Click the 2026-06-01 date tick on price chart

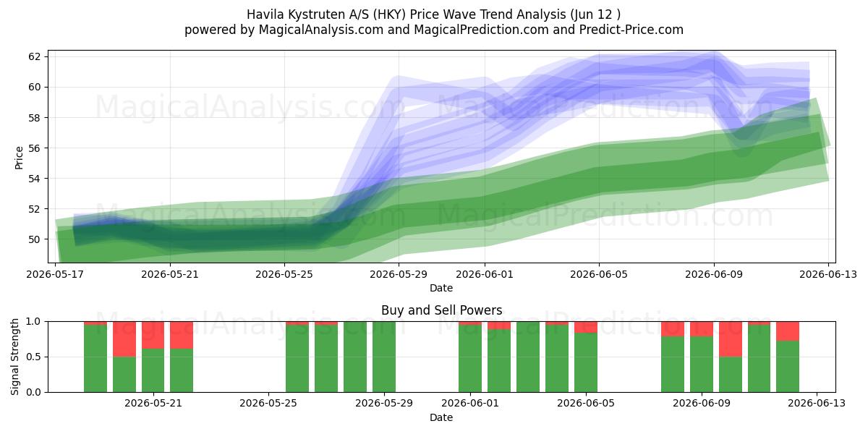pos(485,274)
